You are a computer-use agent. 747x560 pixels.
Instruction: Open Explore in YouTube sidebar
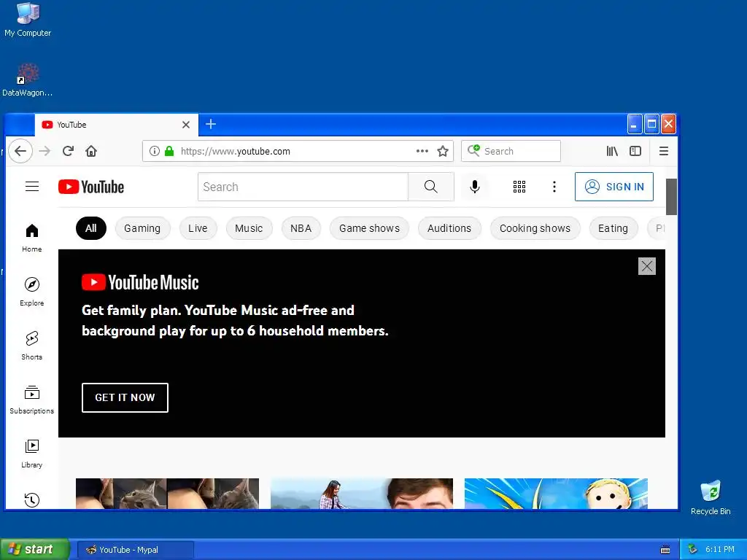pos(32,292)
